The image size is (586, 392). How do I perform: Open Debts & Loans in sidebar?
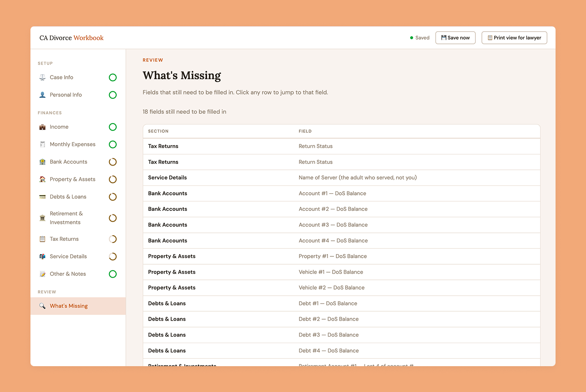78,197
